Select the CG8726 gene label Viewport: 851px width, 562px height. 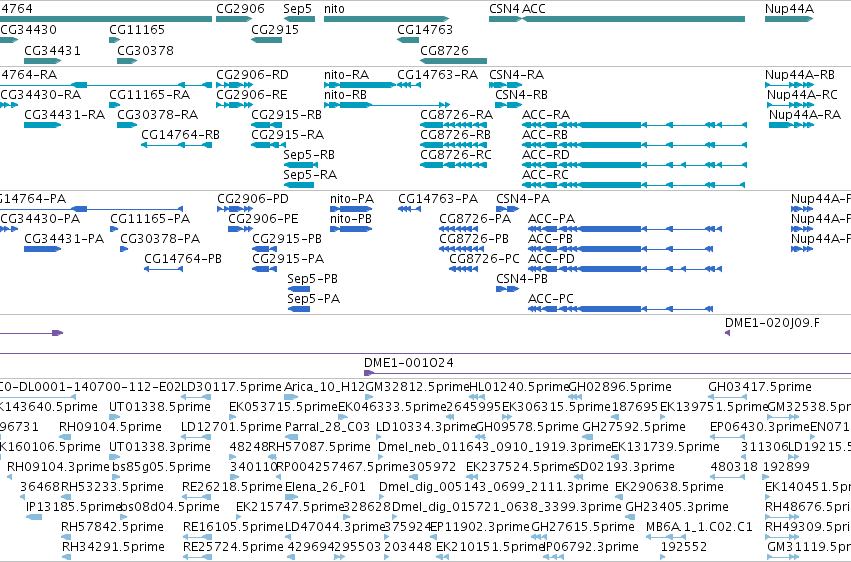[x=444, y=50]
